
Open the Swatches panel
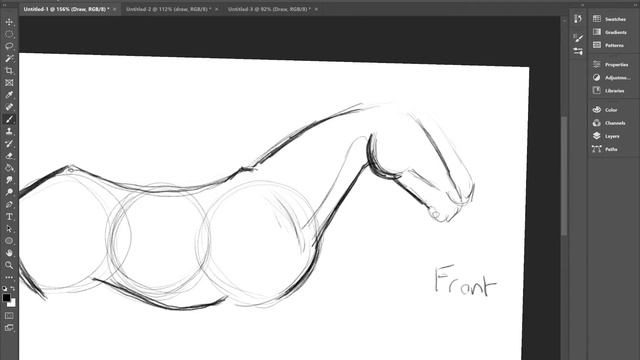point(611,19)
